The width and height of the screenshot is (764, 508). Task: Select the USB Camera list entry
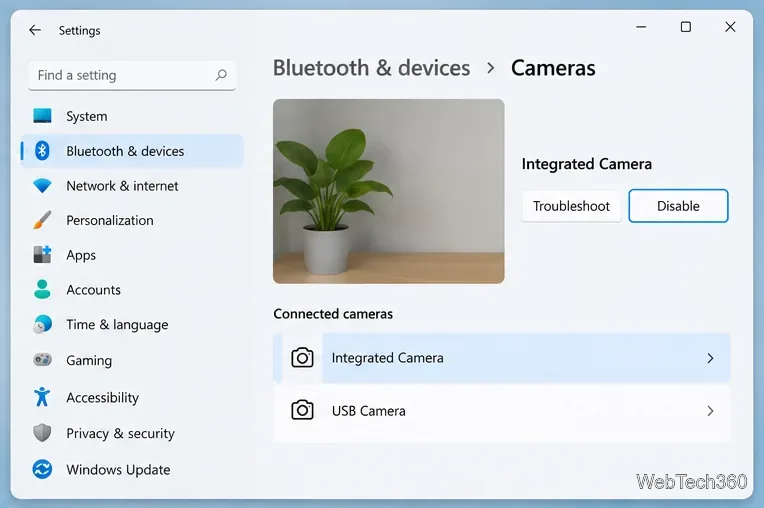tap(502, 411)
